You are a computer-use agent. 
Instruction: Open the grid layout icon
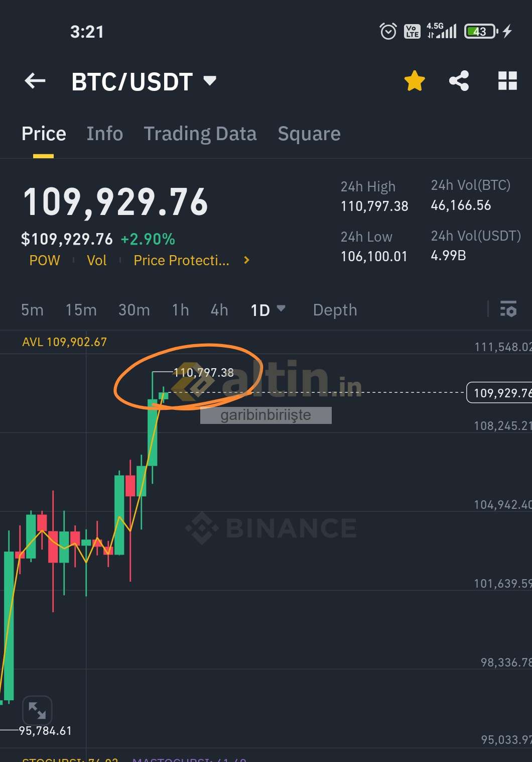pyautogui.click(x=507, y=81)
